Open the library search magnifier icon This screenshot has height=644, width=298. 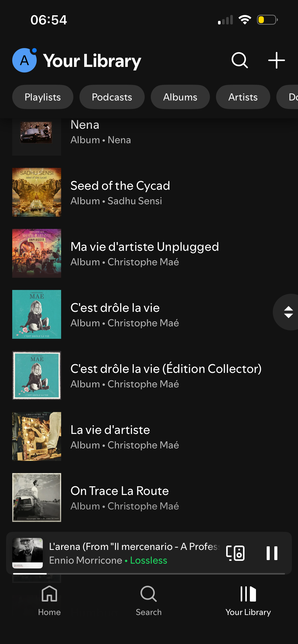239,61
